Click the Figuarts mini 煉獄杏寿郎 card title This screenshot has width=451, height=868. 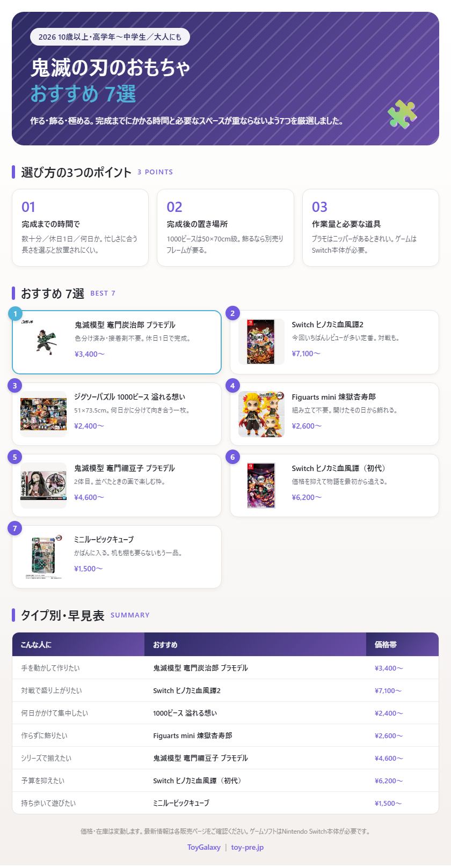333,397
